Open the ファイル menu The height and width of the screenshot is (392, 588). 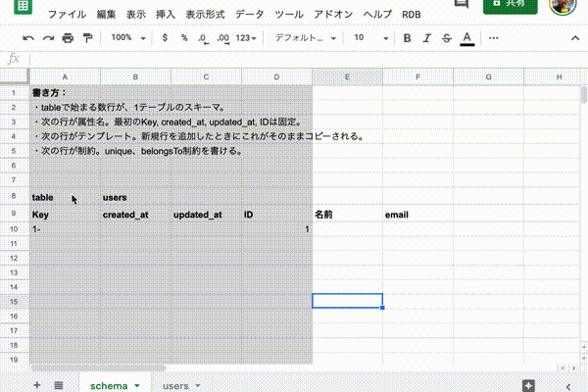(x=67, y=15)
